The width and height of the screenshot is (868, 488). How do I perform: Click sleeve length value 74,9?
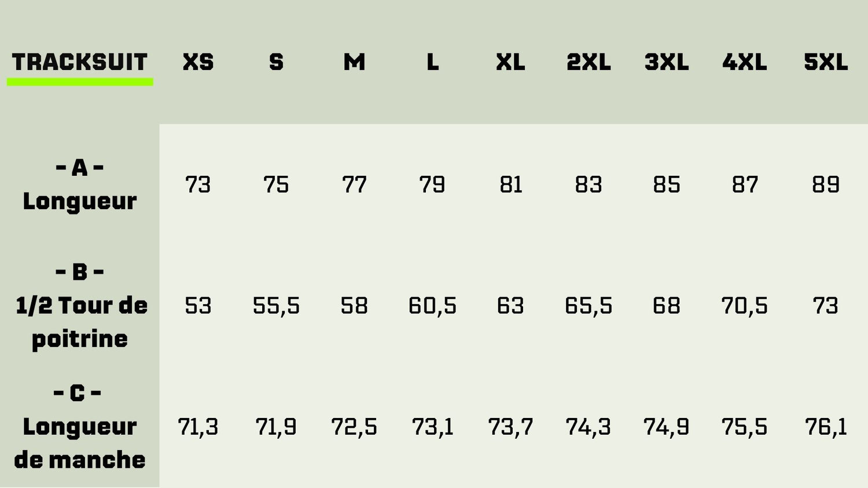pyautogui.click(x=667, y=427)
